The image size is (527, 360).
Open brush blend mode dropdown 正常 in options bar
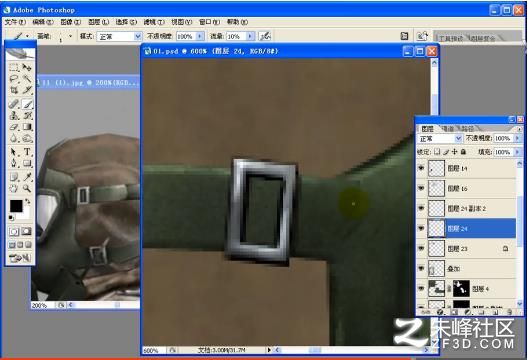pyautogui.click(x=119, y=36)
